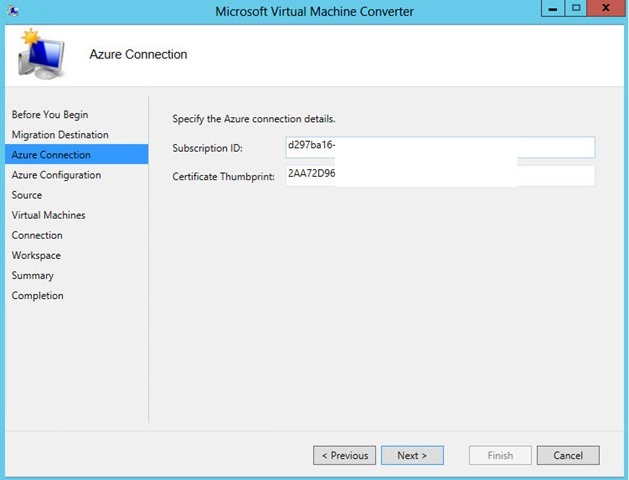The width and height of the screenshot is (629, 480).
Task: Maximize the Virtual Machine Converter window
Action: [x=576, y=8]
